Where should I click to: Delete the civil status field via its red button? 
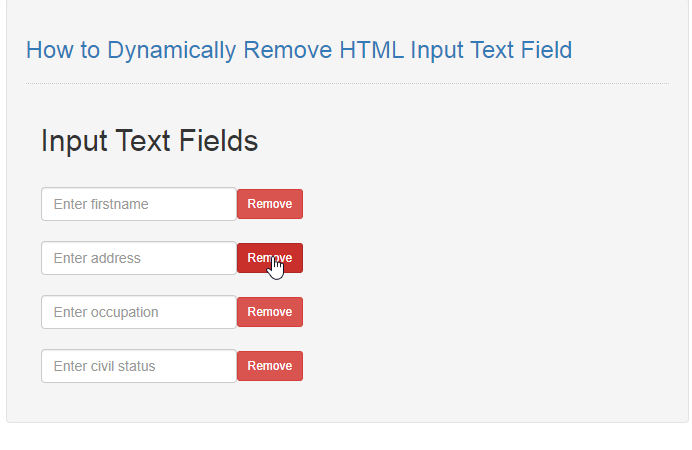pos(270,366)
